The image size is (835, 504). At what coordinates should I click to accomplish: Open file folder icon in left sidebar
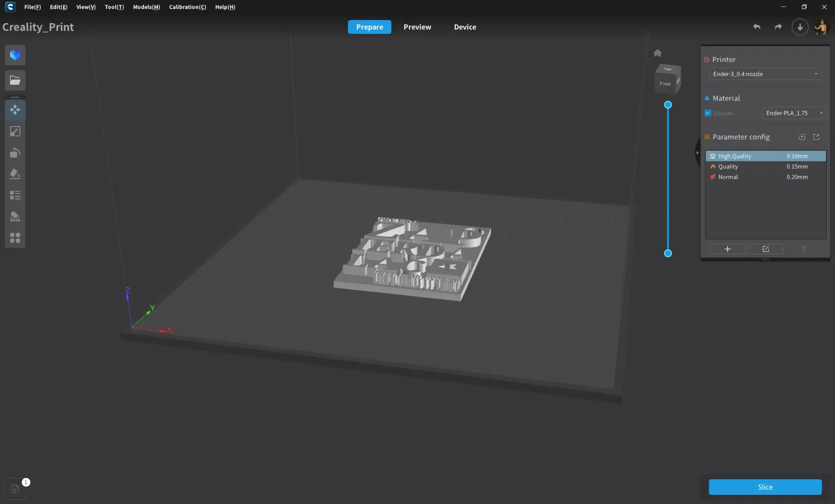point(15,80)
